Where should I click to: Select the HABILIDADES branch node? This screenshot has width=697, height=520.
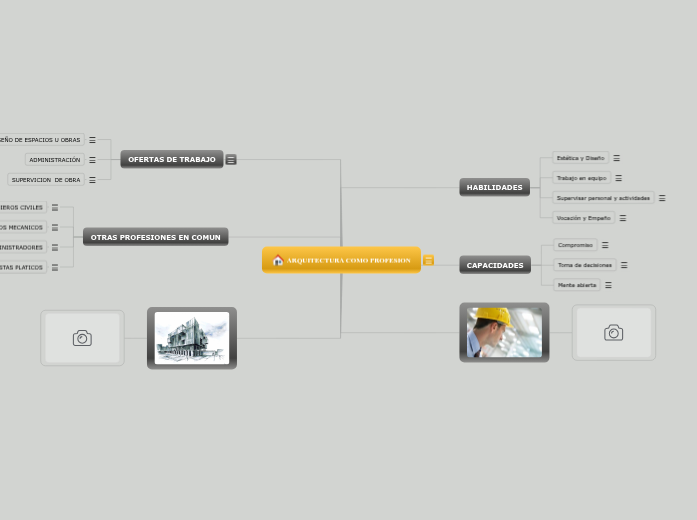494,187
